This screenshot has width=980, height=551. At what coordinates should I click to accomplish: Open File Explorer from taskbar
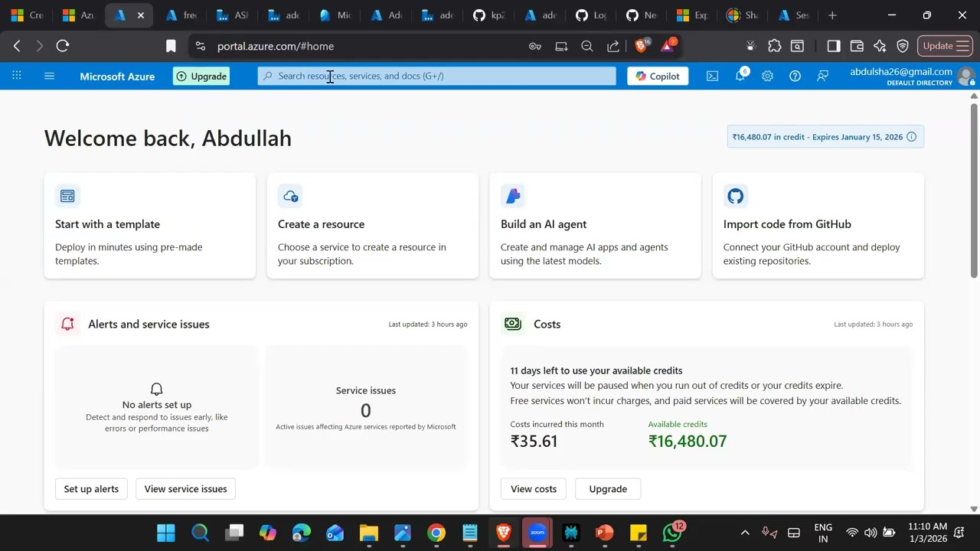368,533
